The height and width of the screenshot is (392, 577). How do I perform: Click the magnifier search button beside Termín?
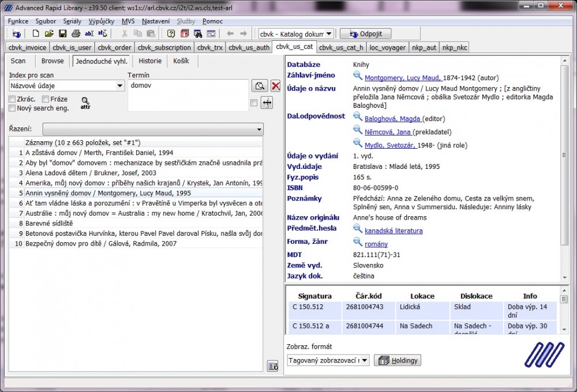tap(260, 86)
